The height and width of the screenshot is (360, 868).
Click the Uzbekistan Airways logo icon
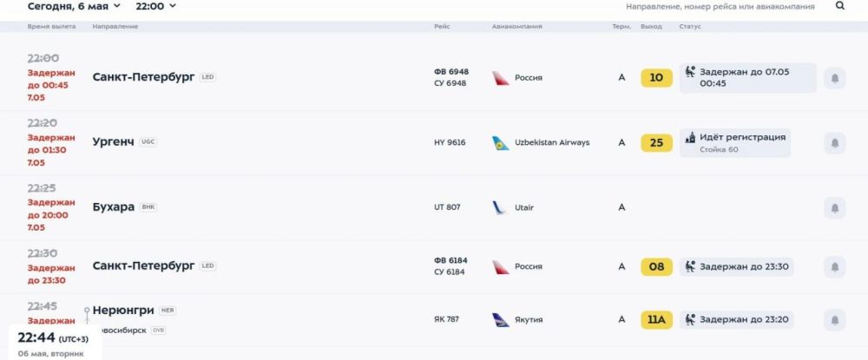501,142
